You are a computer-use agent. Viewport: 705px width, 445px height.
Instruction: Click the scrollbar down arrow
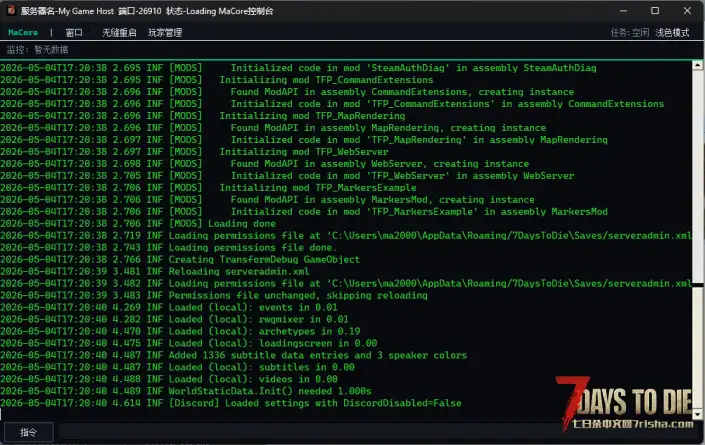click(x=697, y=414)
